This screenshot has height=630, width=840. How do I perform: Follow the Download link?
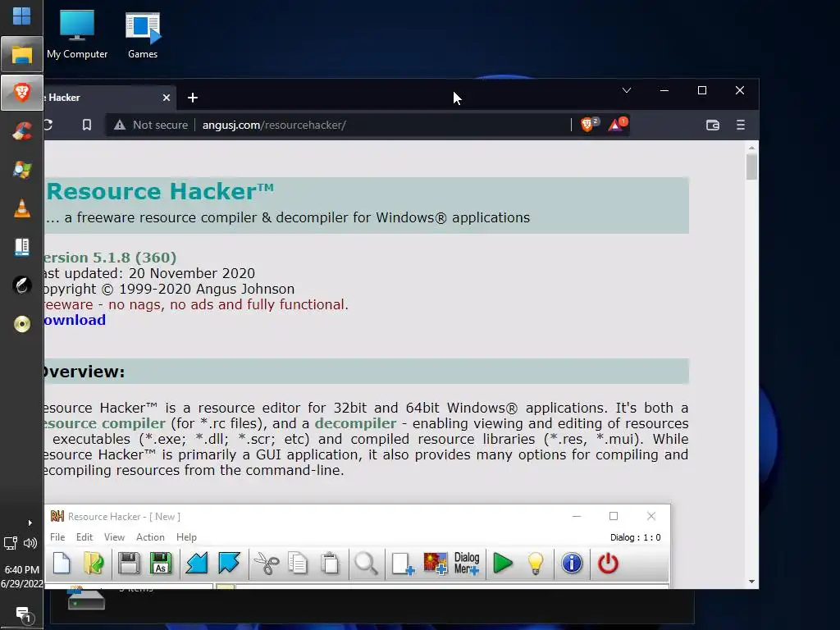click(x=75, y=320)
